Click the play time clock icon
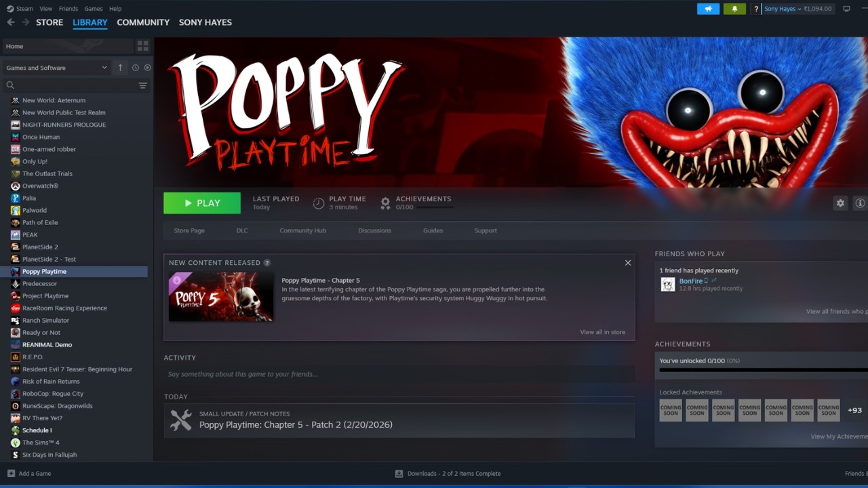Image resolution: width=868 pixels, height=488 pixels. tap(319, 203)
